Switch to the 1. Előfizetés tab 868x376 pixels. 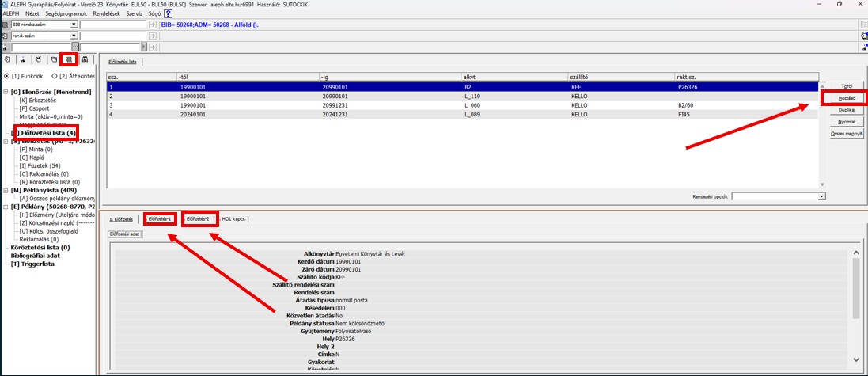(121, 219)
